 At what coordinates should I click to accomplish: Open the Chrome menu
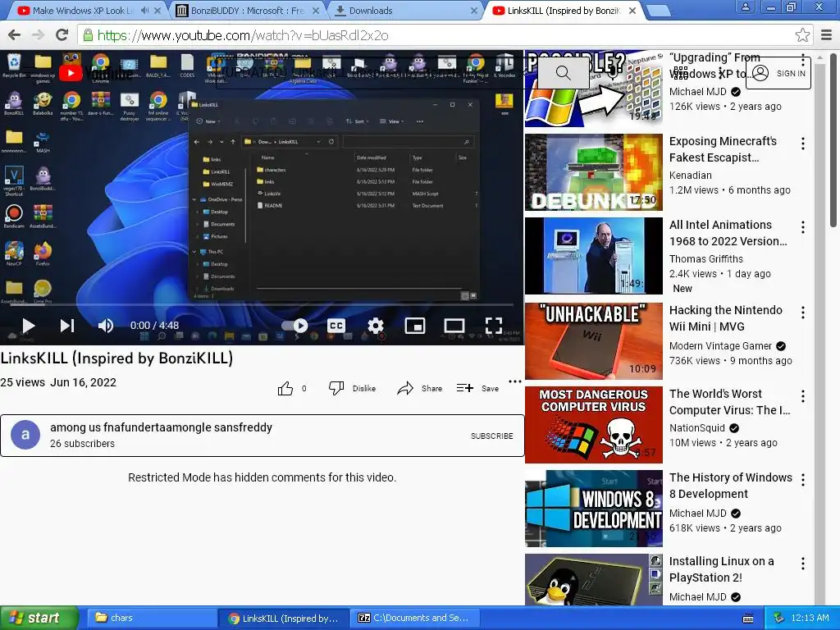826,34
